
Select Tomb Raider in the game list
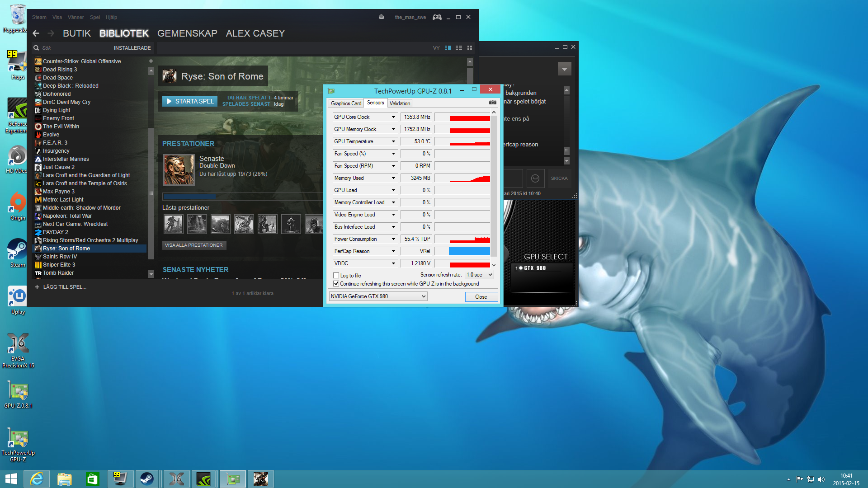pyautogui.click(x=58, y=273)
